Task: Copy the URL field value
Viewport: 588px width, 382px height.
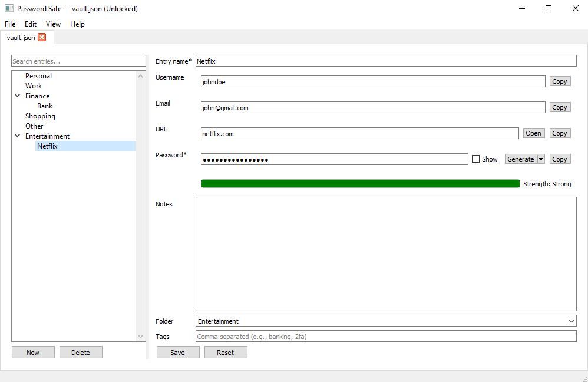Action: (x=559, y=133)
